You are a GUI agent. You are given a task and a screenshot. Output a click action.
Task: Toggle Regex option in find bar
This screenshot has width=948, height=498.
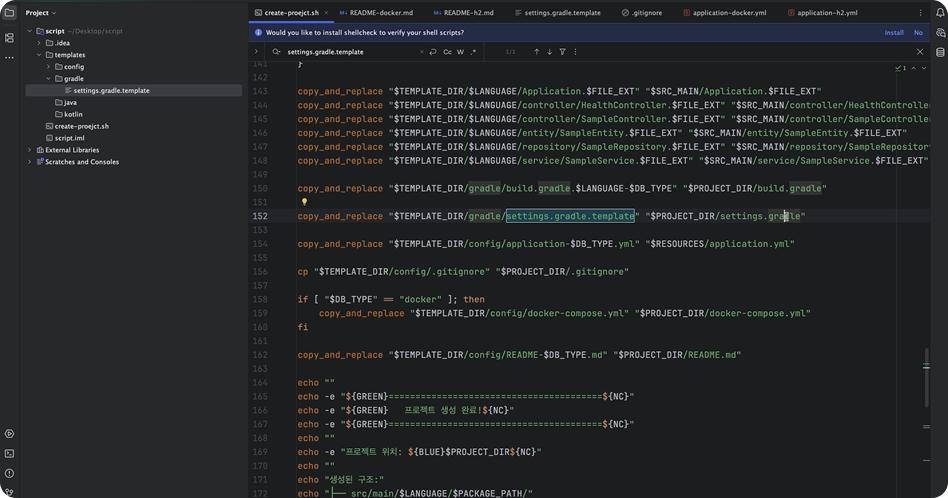(473, 52)
